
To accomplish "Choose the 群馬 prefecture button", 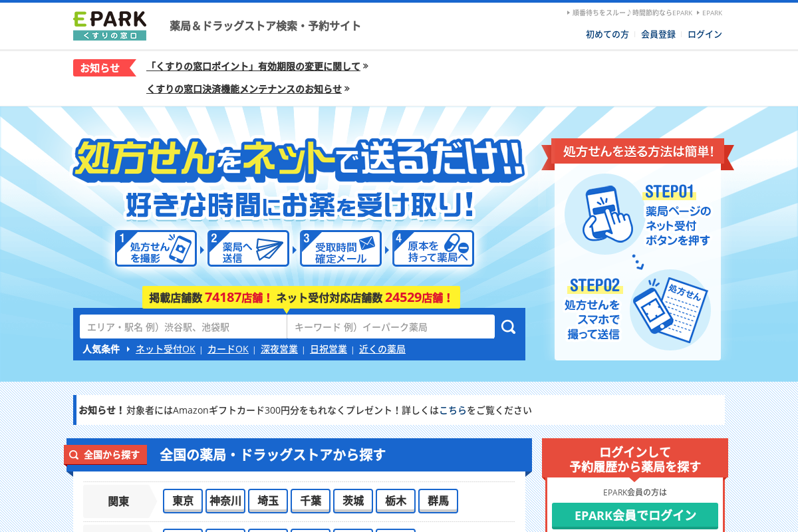I will point(438,501).
